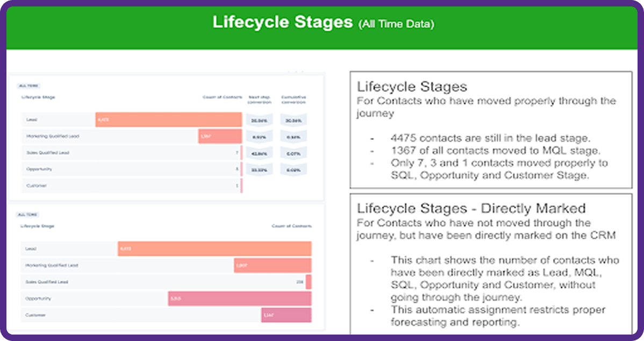
Task: Click the Next step conversion column header
Action: click(x=259, y=100)
